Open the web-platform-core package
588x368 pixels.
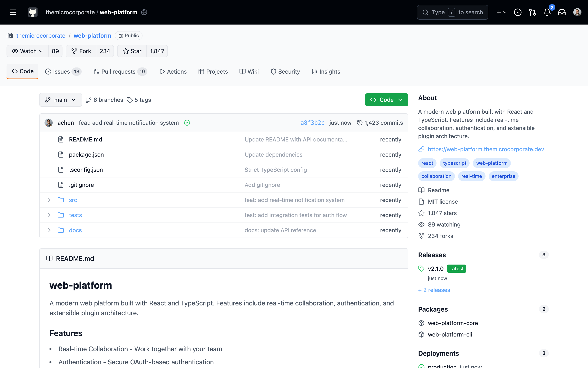[453, 323]
